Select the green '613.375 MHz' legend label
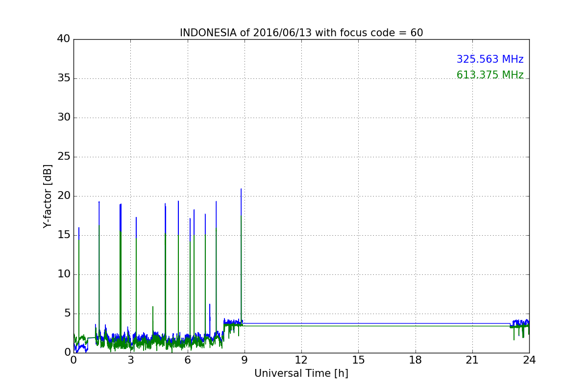This screenshot has height=392, width=588. coord(490,75)
